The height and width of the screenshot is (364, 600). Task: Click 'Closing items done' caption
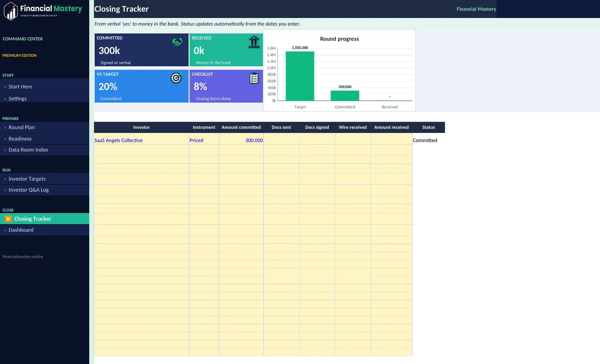pos(213,99)
